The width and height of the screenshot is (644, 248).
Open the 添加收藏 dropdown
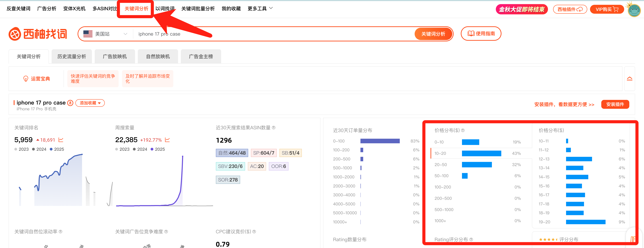pyautogui.click(x=90, y=103)
